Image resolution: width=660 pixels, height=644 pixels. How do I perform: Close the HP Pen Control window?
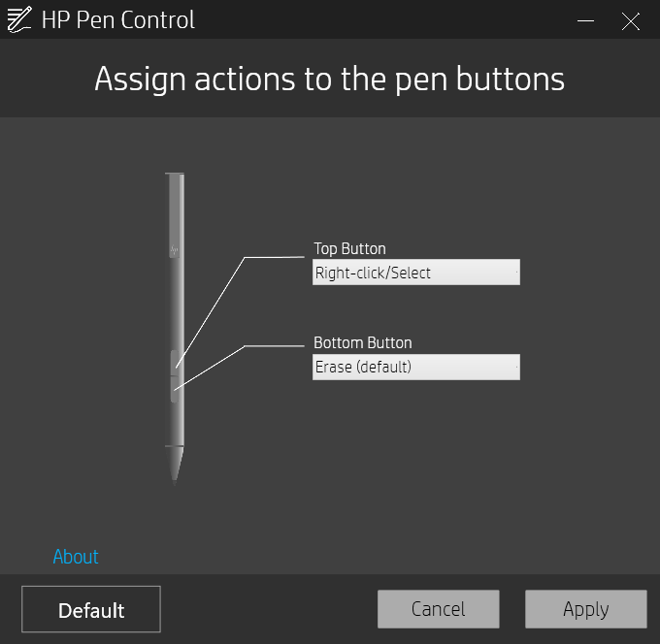(631, 20)
